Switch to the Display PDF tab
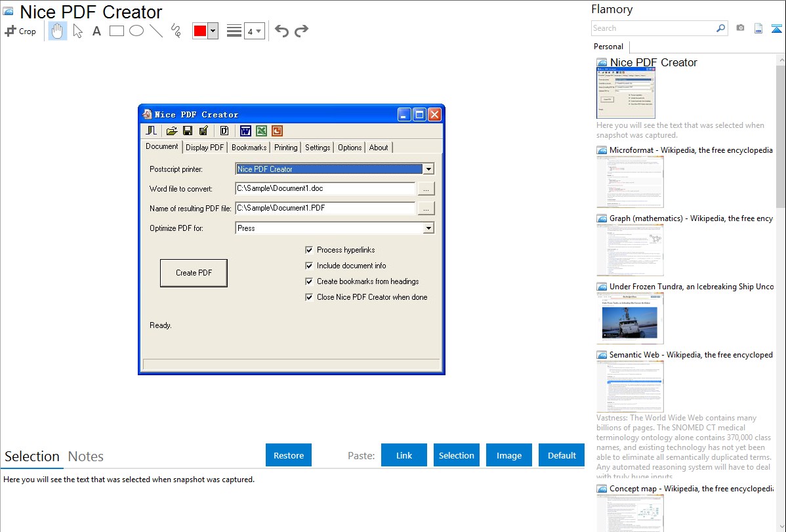The width and height of the screenshot is (786, 532). click(x=205, y=148)
